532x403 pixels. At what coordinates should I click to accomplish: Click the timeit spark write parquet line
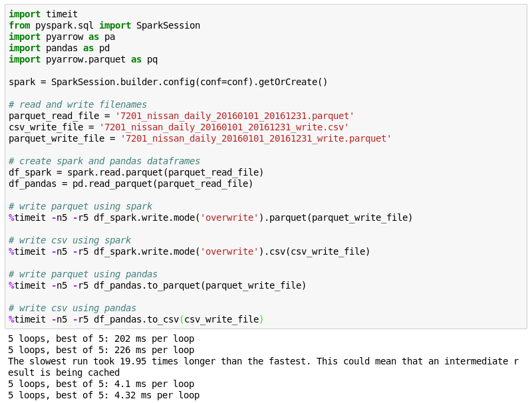(210, 217)
